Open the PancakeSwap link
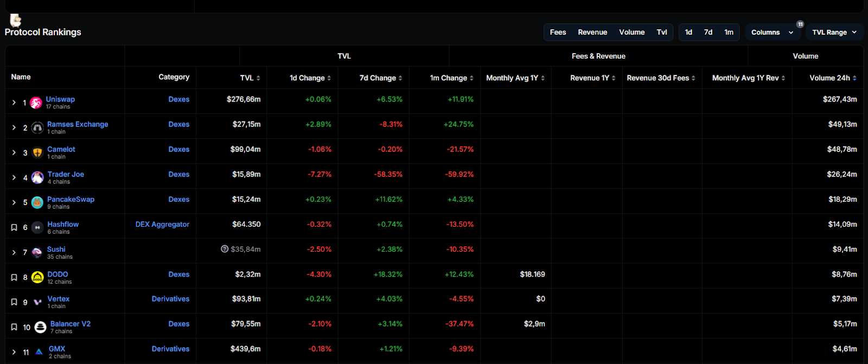Viewport: 868px width, 364px height. pos(71,199)
